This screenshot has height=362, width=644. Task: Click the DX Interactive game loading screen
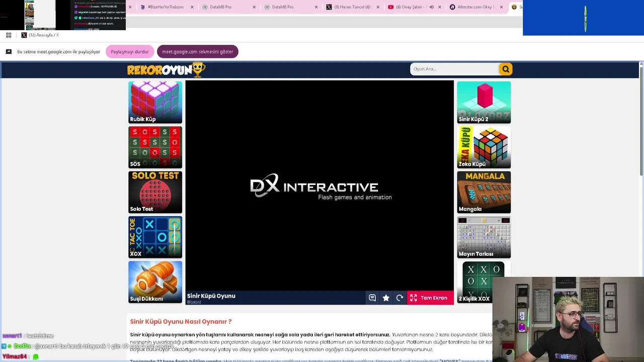(x=319, y=186)
